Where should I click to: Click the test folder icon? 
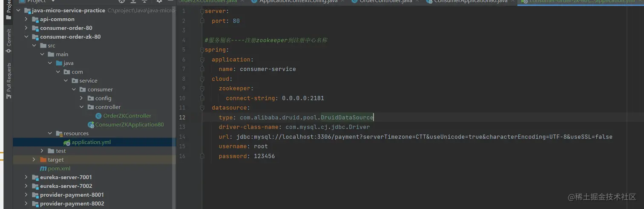point(51,151)
